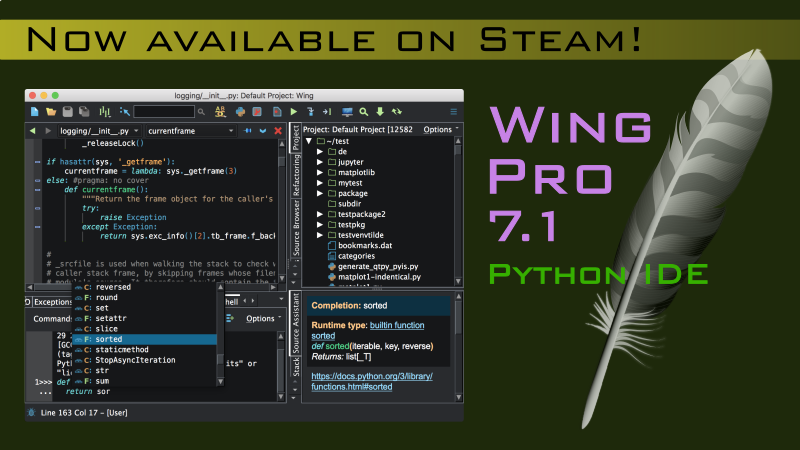Select staticmethod in the completion list
Viewport: 800px width, 450px height.
click(x=125, y=349)
